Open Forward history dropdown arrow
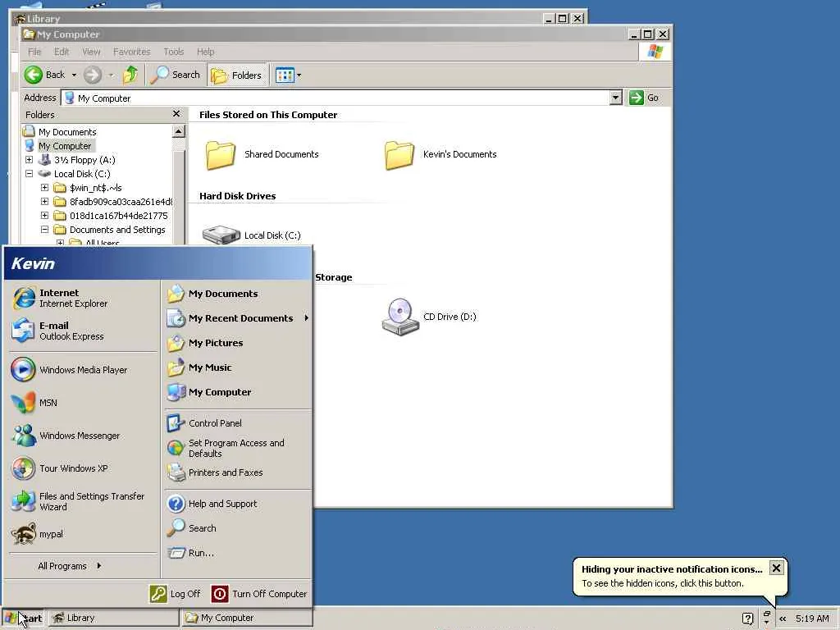Screen dimensions: 840x630 [x=111, y=75]
